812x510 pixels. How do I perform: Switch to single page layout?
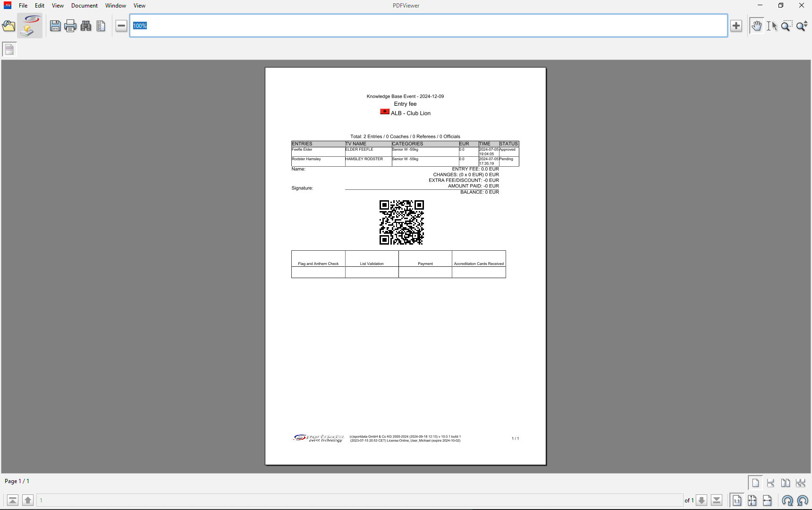coord(755,483)
